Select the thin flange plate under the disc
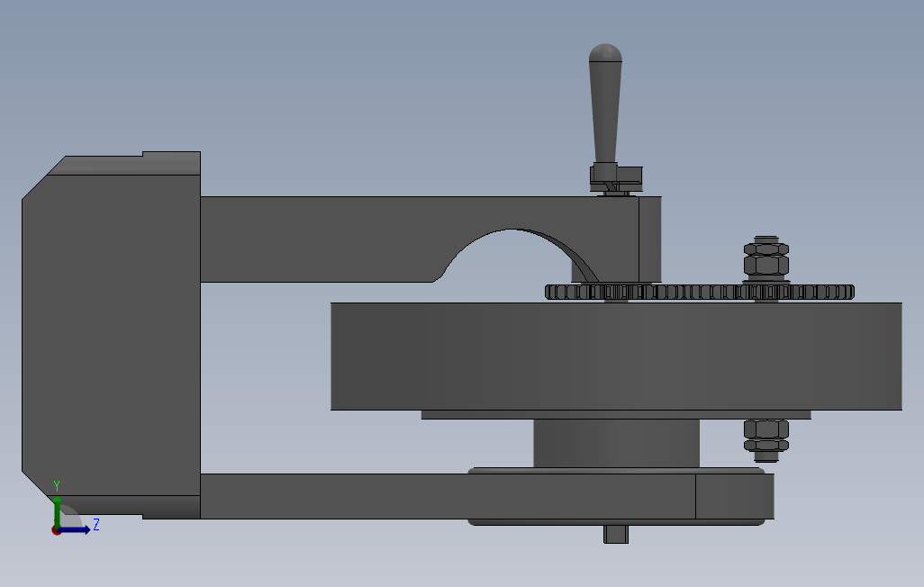 coord(616,415)
